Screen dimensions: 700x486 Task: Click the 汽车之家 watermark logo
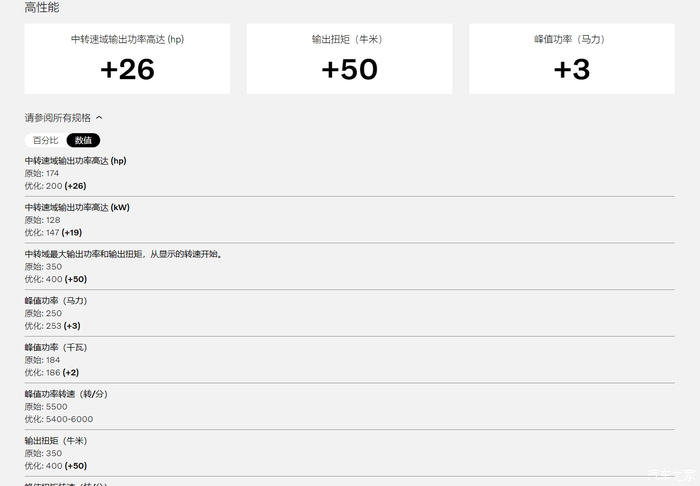coord(669,474)
